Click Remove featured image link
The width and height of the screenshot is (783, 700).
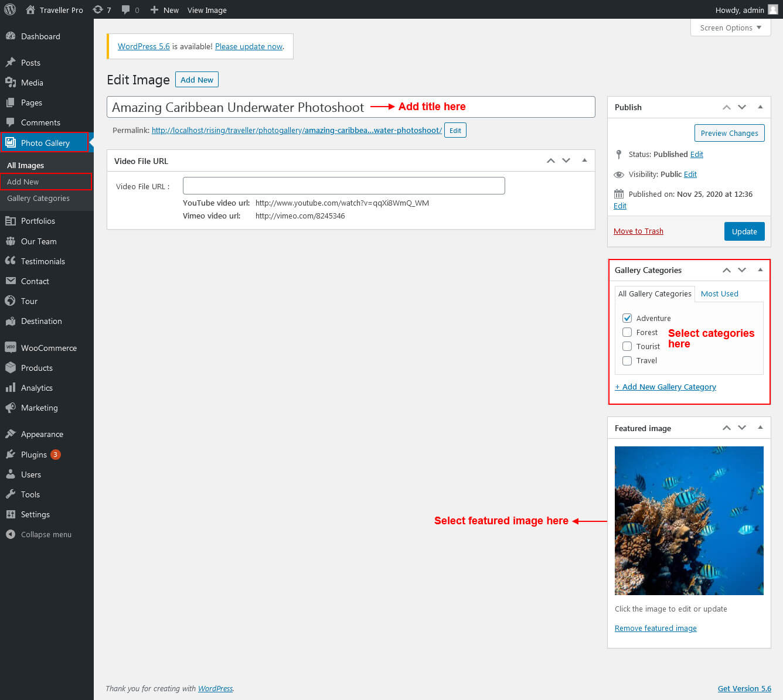(x=655, y=628)
